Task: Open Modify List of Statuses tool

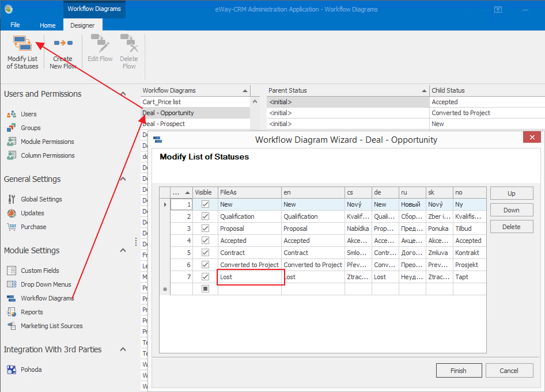Action: pos(22,52)
